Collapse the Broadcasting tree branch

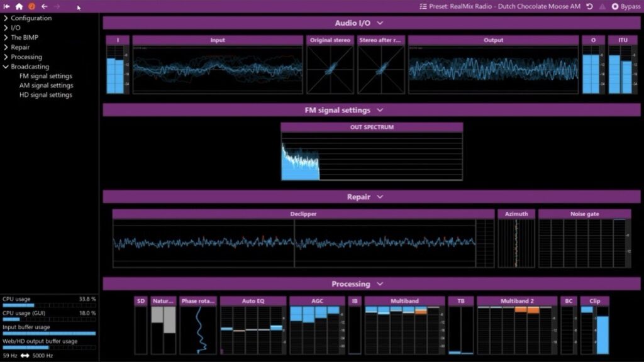(x=6, y=66)
